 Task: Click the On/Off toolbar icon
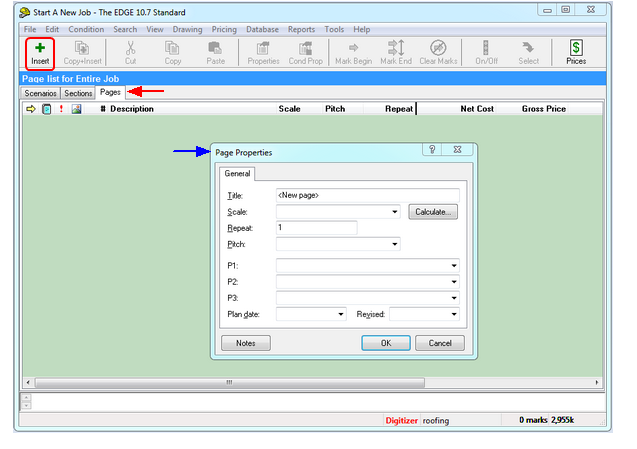pyautogui.click(x=486, y=48)
